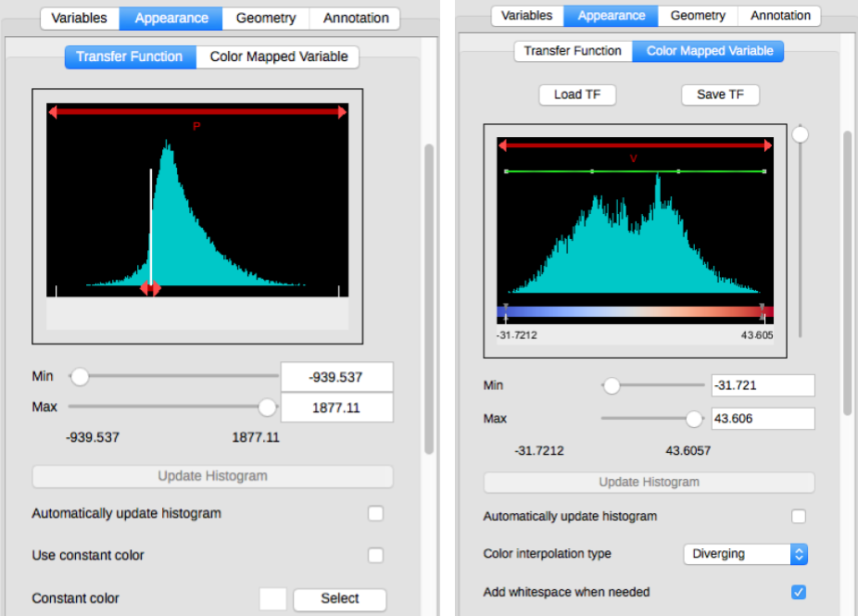Click the Load TF button
This screenshot has height=616, width=858.
coord(576,94)
